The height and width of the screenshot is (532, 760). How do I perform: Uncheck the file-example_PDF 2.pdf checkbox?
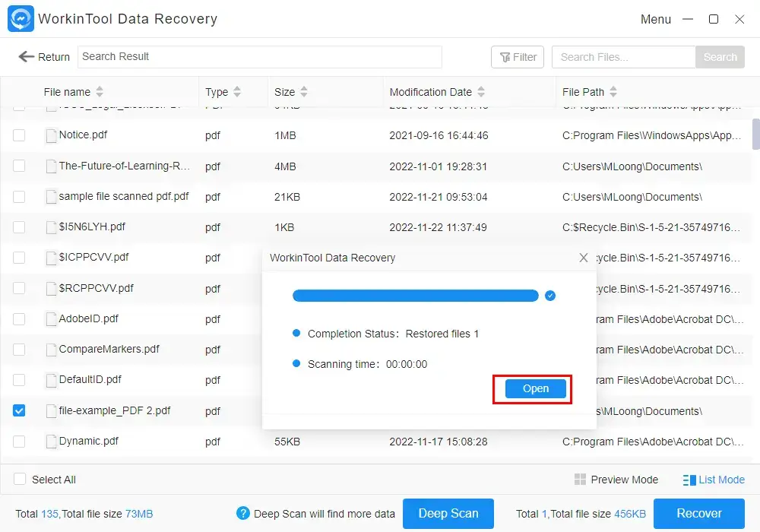(x=19, y=411)
